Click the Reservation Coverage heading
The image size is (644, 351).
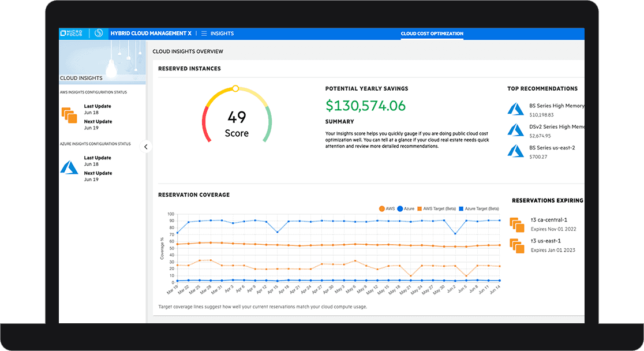(x=194, y=195)
